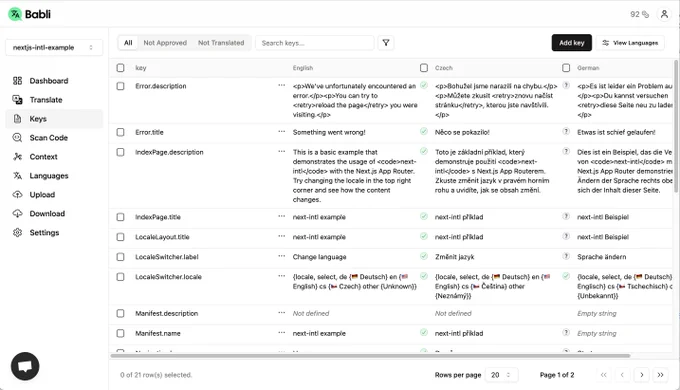The width and height of the screenshot is (680, 390).
Task: Open actions menu for IndexPage.description
Action: [282, 151]
